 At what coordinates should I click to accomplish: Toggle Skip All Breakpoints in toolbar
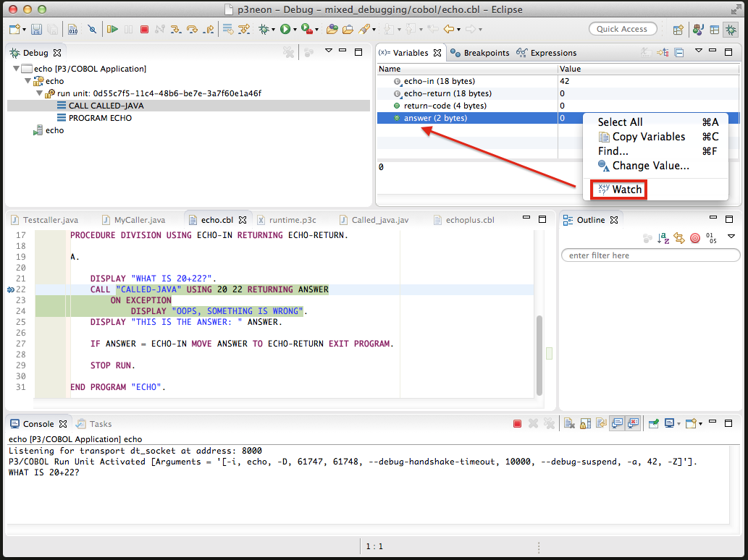pos(92,30)
